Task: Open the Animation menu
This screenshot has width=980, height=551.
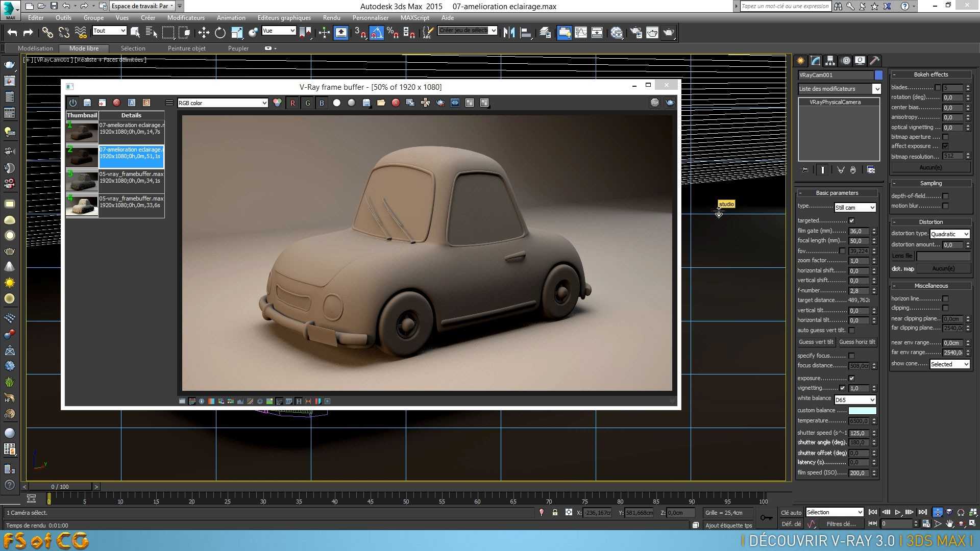Action: [231, 18]
